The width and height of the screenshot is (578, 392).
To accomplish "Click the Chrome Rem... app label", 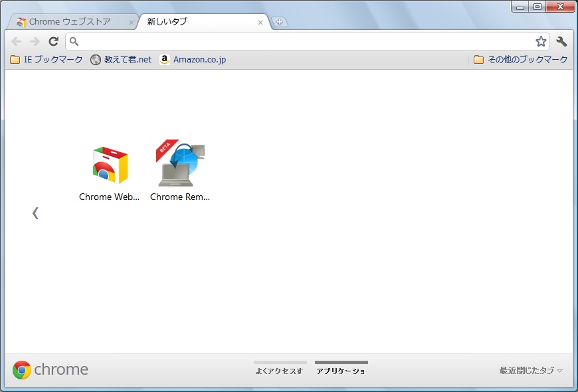I will click(180, 197).
